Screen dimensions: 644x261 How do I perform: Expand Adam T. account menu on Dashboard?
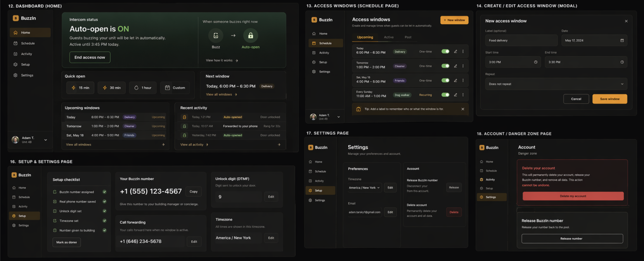coord(45,140)
